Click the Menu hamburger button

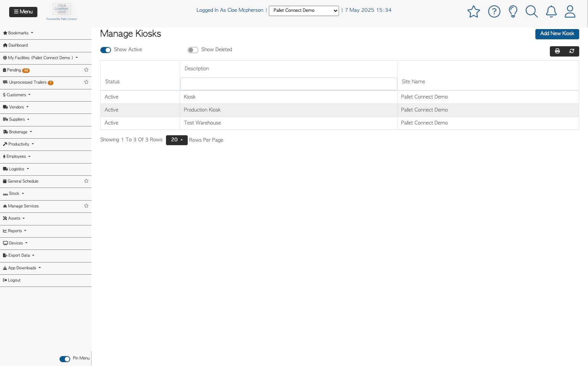(23, 12)
